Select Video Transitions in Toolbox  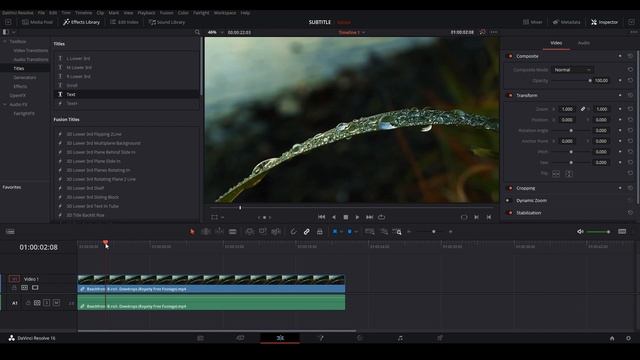[31, 51]
